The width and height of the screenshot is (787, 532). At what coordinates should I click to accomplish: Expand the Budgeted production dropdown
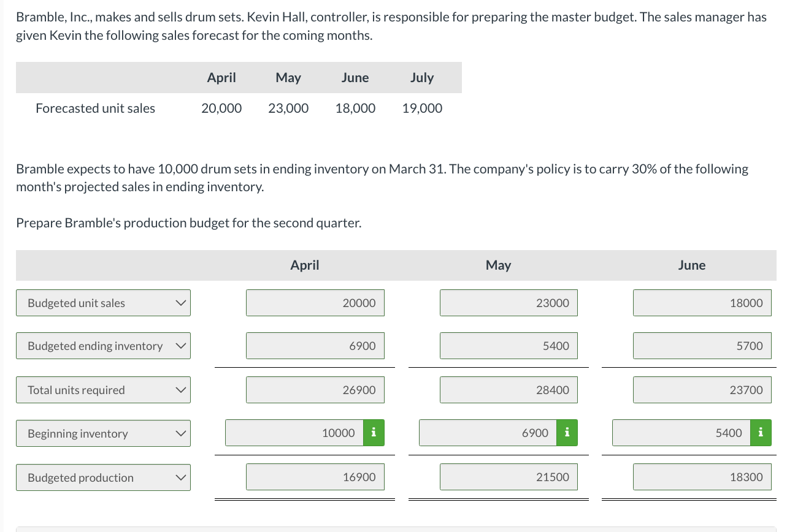click(103, 477)
